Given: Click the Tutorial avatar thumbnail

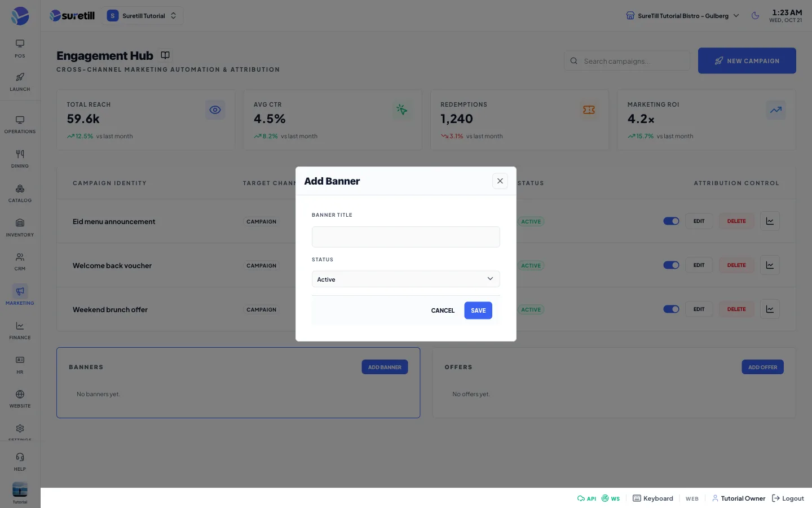Looking at the screenshot, I should 20,489.
